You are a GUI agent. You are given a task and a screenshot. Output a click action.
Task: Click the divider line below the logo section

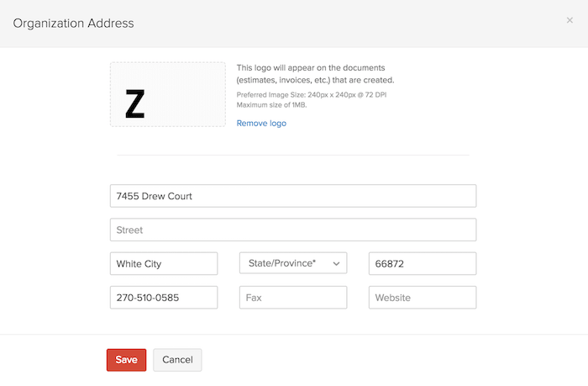pyautogui.click(x=293, y=155)
